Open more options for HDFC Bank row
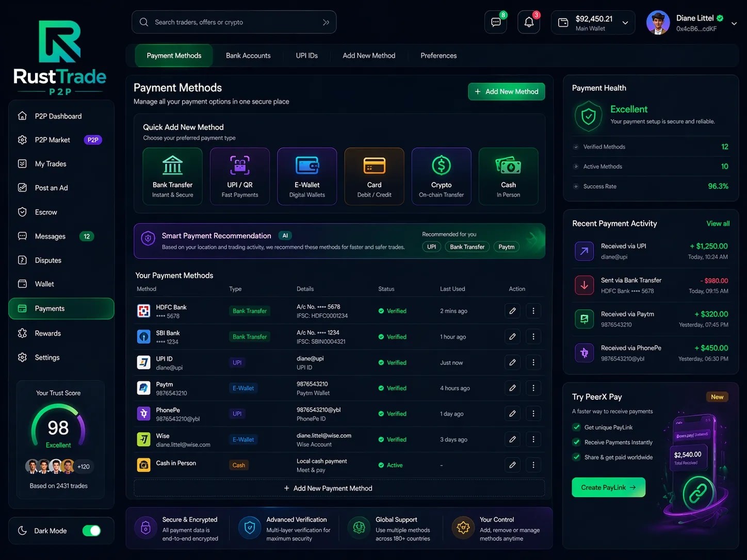Screen dimensions: 747x560 tap(533, 311)
